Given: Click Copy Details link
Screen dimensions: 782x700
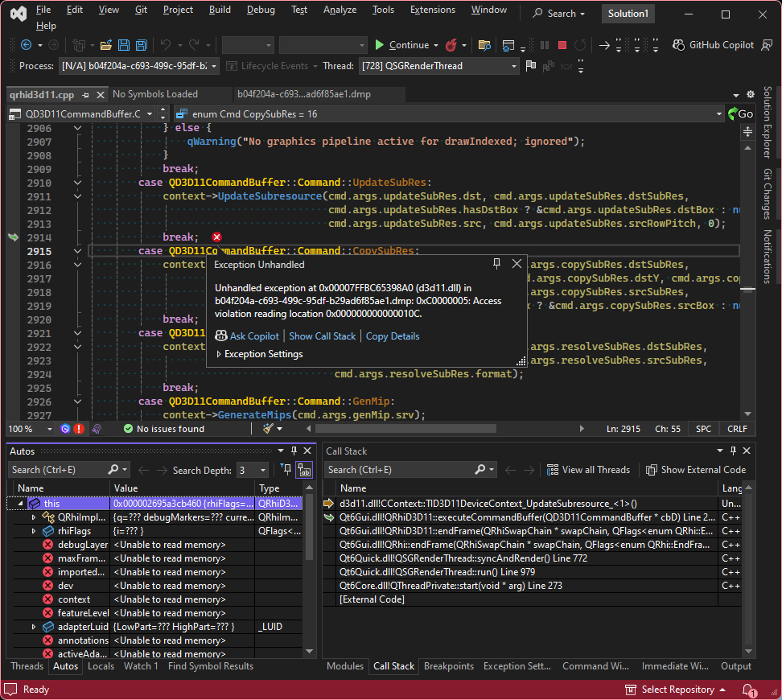Looking at the screenshot, I should (x=393, y=336).
